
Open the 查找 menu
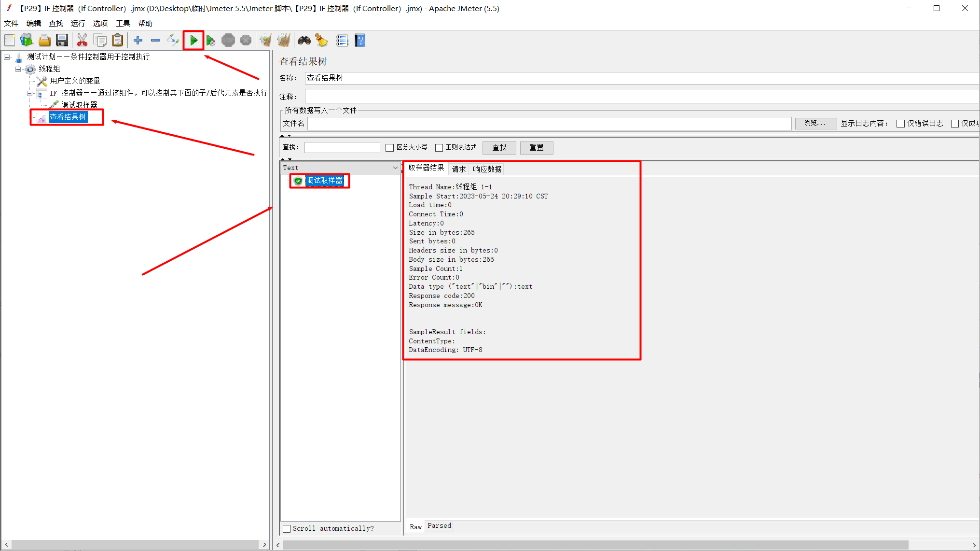(x=56, y=23)
